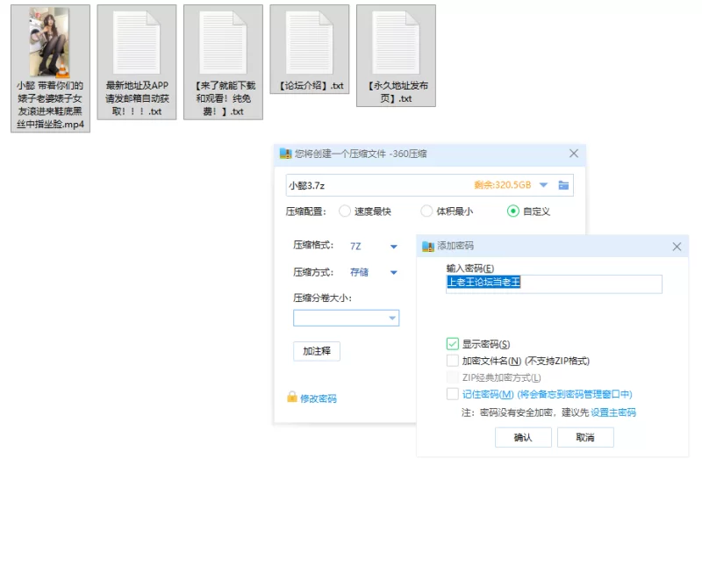Click the 添加密码 dialog title icon
Image resolution: width=702 pixels, height=588 pixels.
click(428, 246)
